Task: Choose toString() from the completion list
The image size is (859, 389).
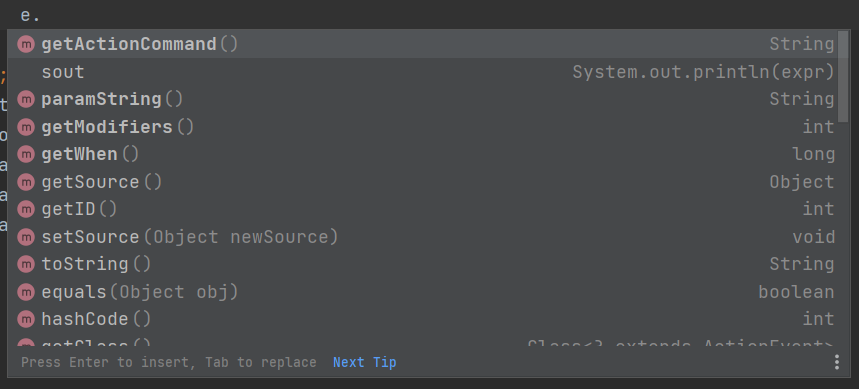Action: (422, 264)
